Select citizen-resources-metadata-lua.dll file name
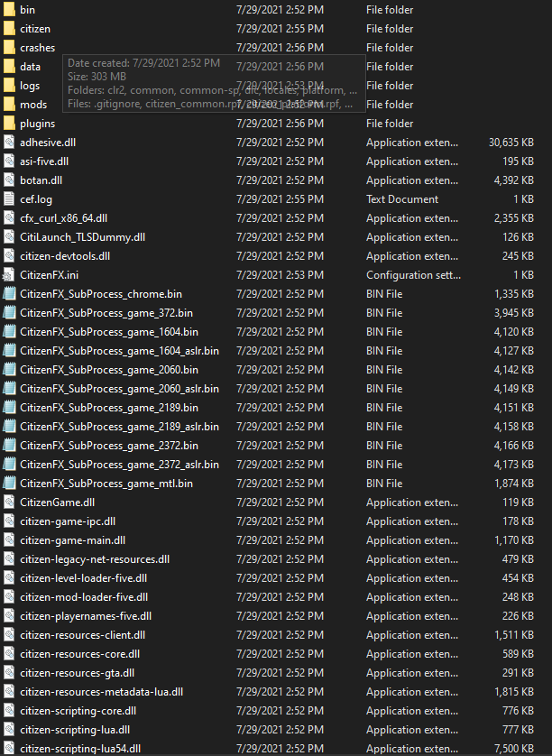Screen dimensions: 552x756 [x=102, y=692]
